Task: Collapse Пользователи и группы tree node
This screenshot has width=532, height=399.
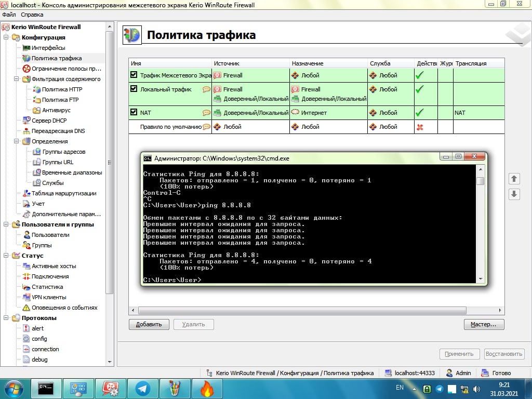Action: [6, 224]
